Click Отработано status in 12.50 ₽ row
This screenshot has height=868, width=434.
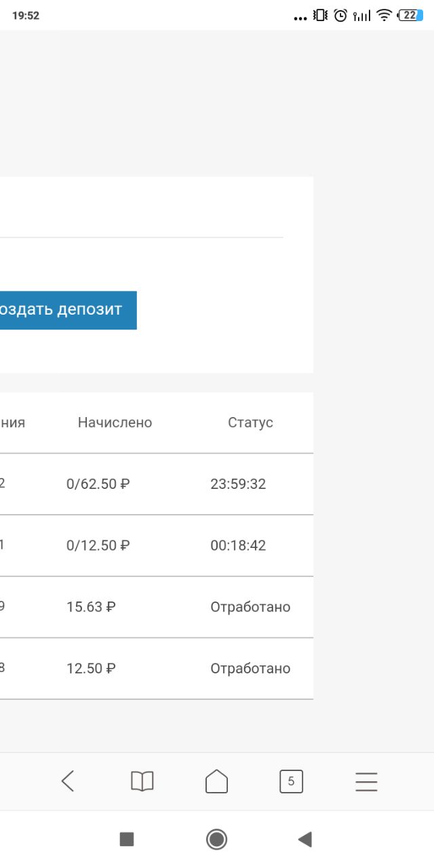(250, 668)
